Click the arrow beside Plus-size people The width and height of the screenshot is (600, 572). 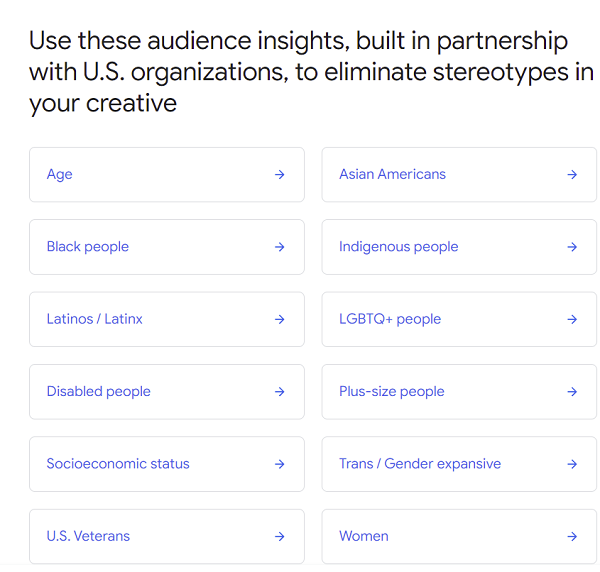coord(572,391)
